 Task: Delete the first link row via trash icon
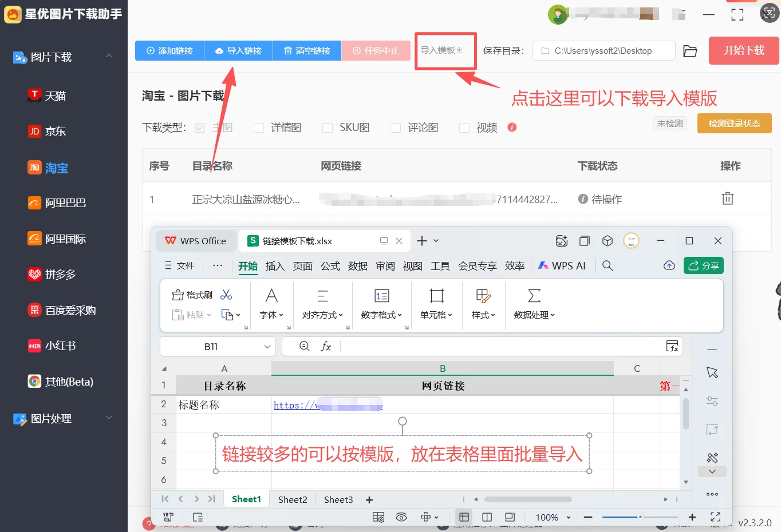[x=727, y=198]
